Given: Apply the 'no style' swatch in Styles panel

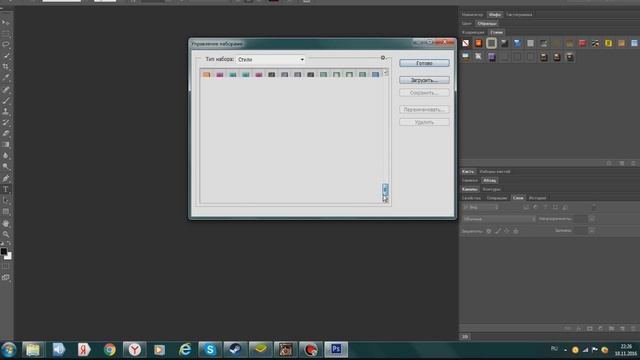Looking at the screenshot, I should 466,43.
